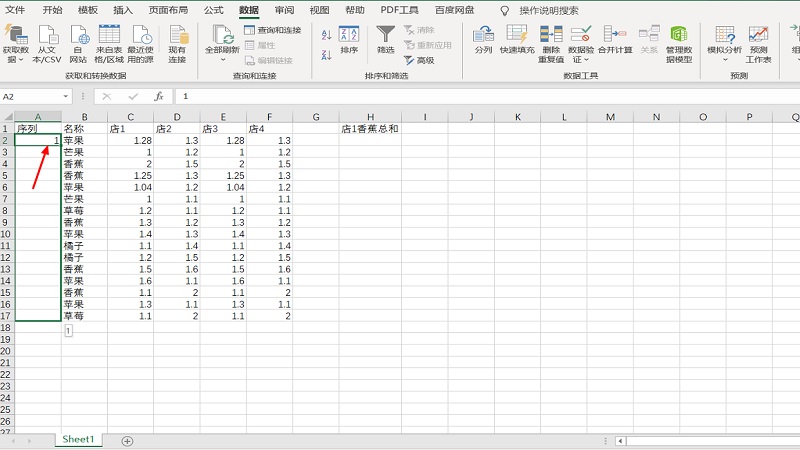Add a new sheet with plus button
Image resolution: width=800 pixels, height=450 pixels.
click(x=127, y=440)
